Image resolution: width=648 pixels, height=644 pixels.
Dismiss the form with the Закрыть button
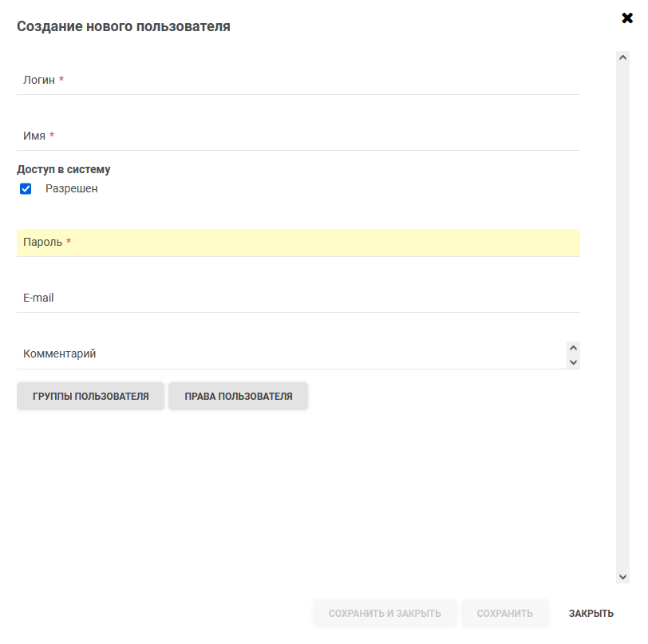click(x=591, y=614)
